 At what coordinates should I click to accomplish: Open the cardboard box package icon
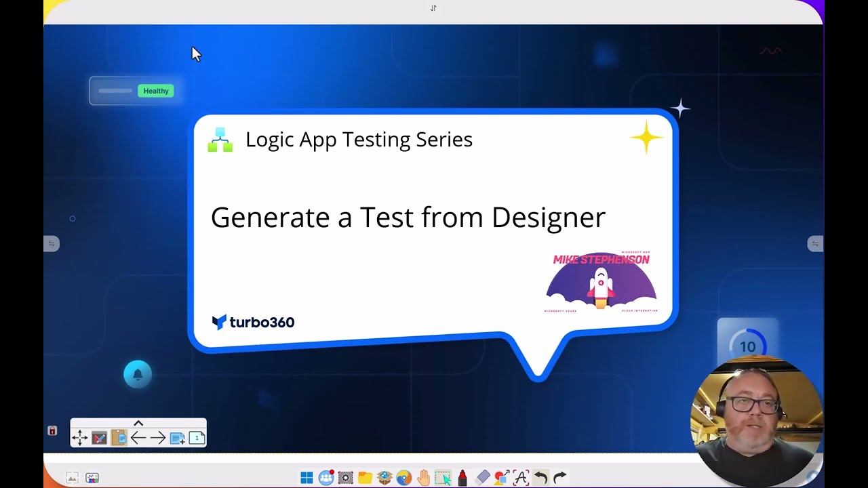(384, 478)
